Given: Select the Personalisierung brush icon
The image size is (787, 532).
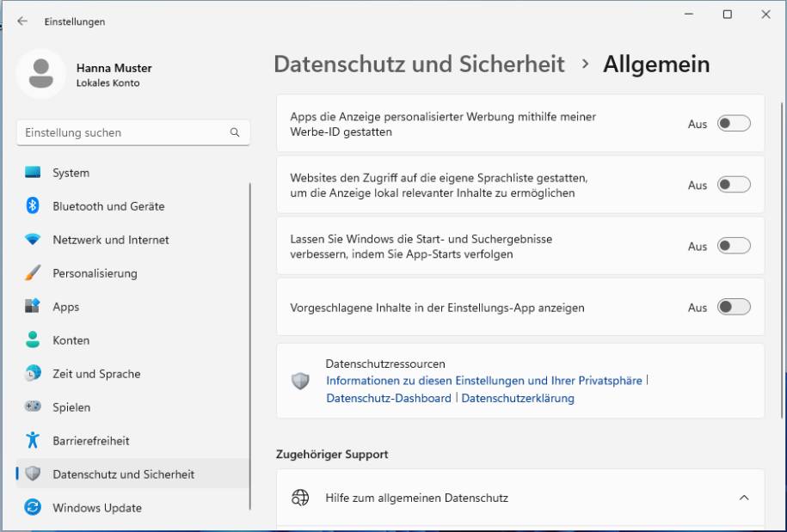Looking at the screenshot, I should point(35,273).
